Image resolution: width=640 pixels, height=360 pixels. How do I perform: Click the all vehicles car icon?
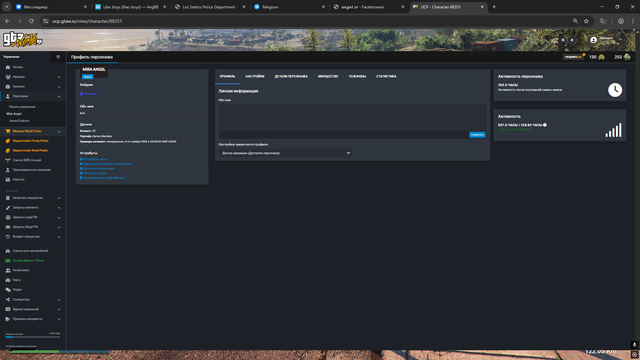click(x=8, y=251)
